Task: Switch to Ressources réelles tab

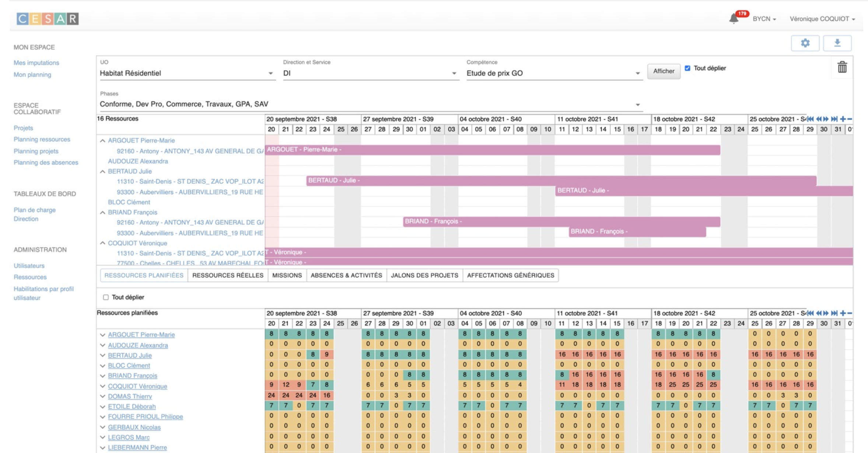Action: pos(228,275)
